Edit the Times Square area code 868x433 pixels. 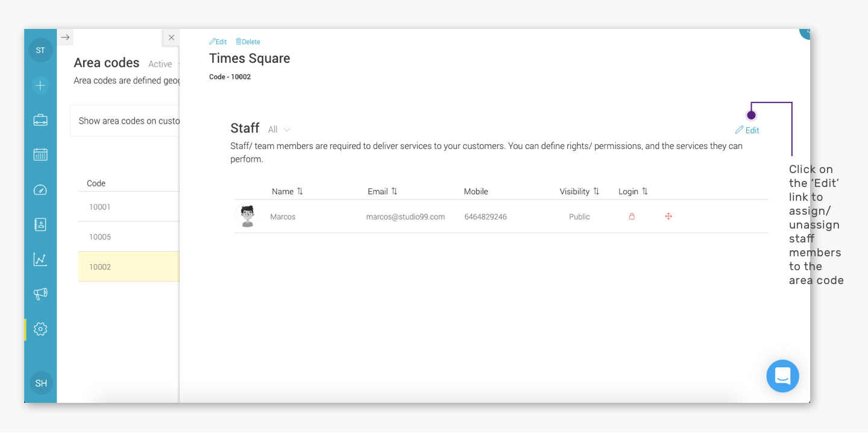218,42
